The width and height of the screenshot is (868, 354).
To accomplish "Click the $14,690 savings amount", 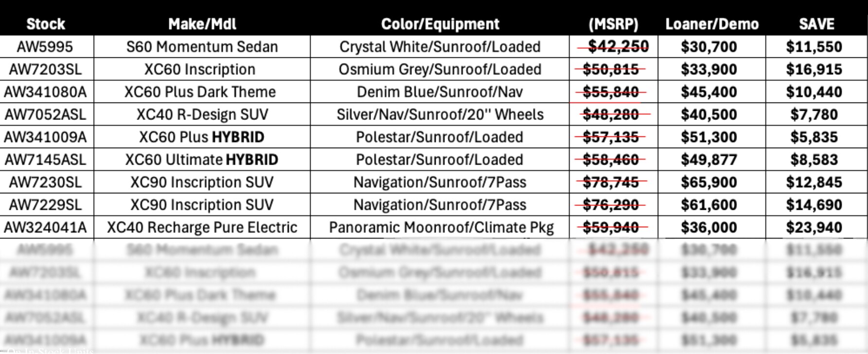I will [x=814, y=205].
